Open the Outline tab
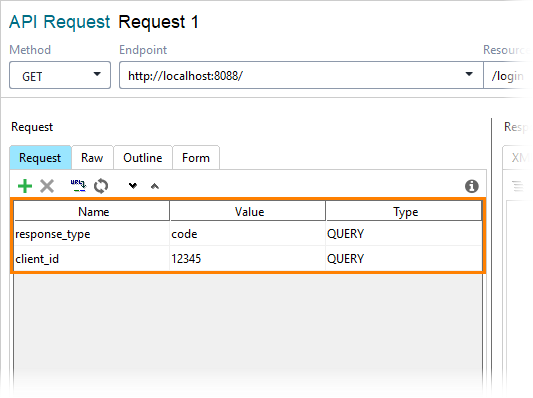 tap(143, 158)
